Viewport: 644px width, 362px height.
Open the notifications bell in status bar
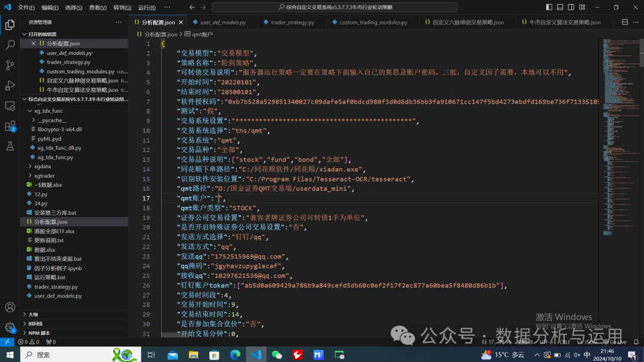[x=636, y=342]
